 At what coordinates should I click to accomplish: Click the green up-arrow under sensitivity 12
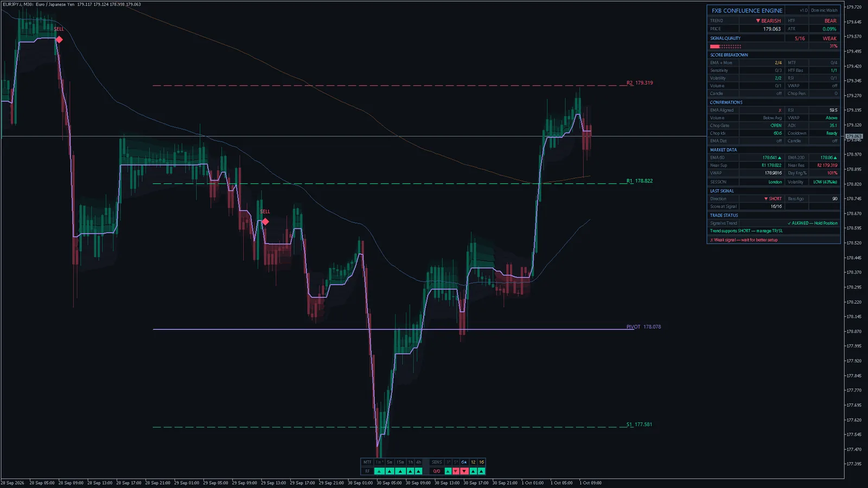coord(473,471)
